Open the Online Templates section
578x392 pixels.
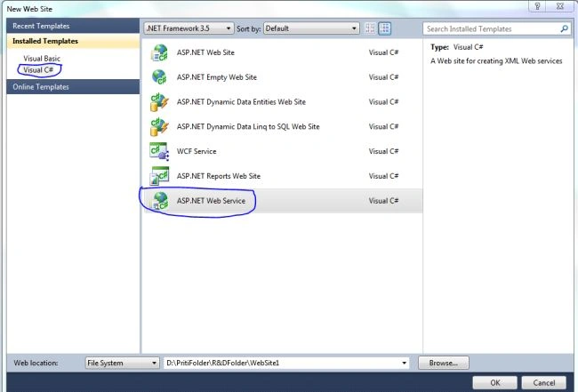[73, 87]
